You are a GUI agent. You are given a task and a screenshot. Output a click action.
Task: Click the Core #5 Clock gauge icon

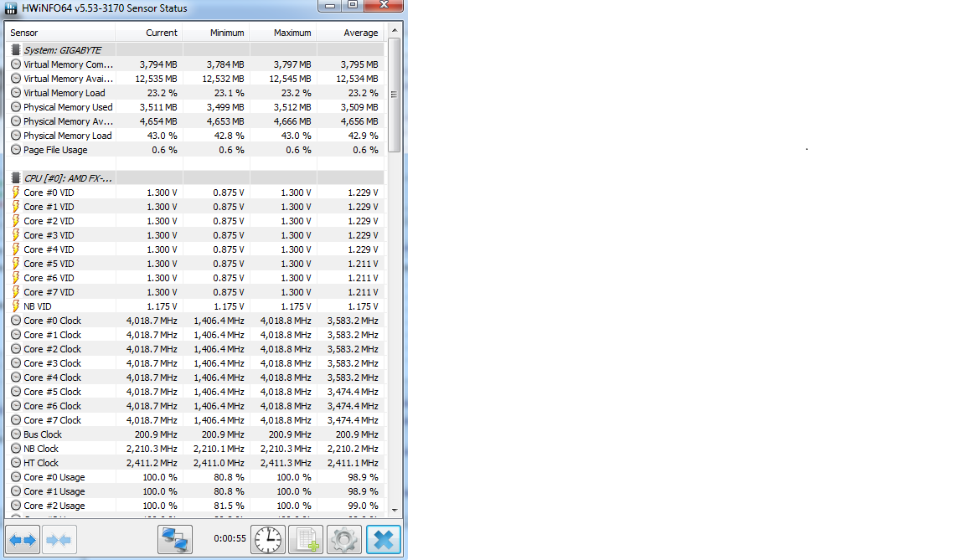tap(16, 392)
